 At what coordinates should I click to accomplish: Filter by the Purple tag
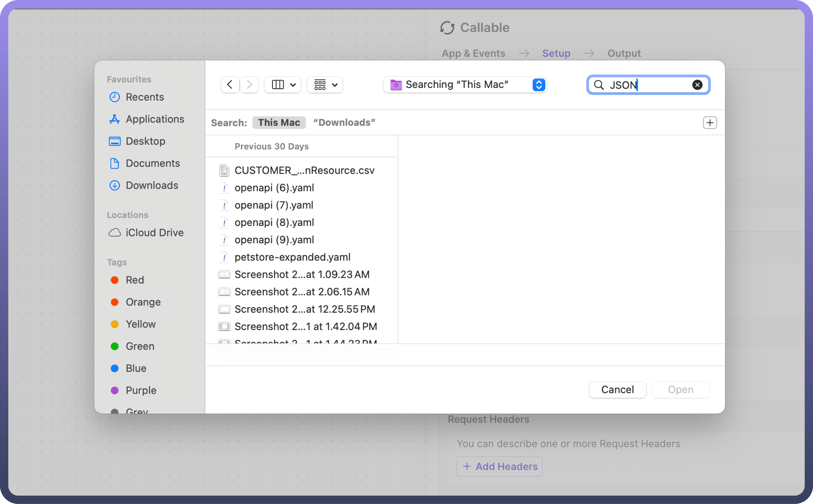coord(133,390)
